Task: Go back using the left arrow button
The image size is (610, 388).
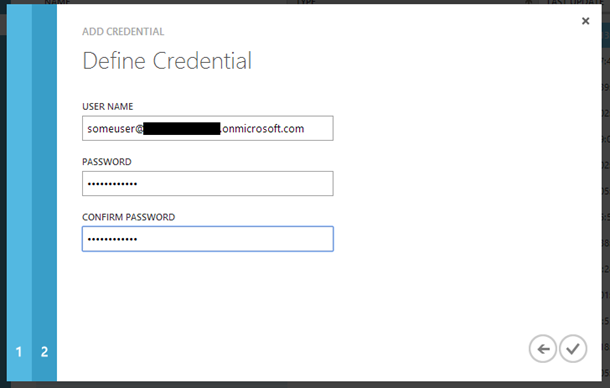Action: pos(543,349)
